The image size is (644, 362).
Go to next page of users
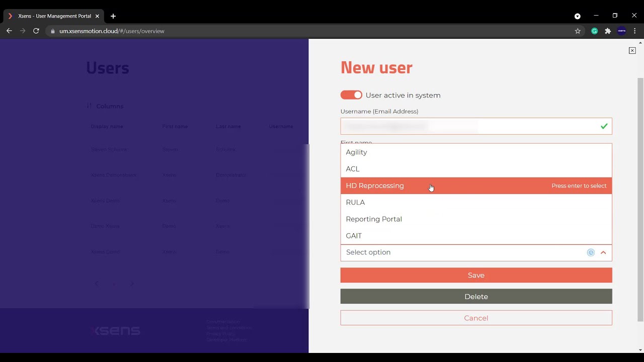[132, 284]
